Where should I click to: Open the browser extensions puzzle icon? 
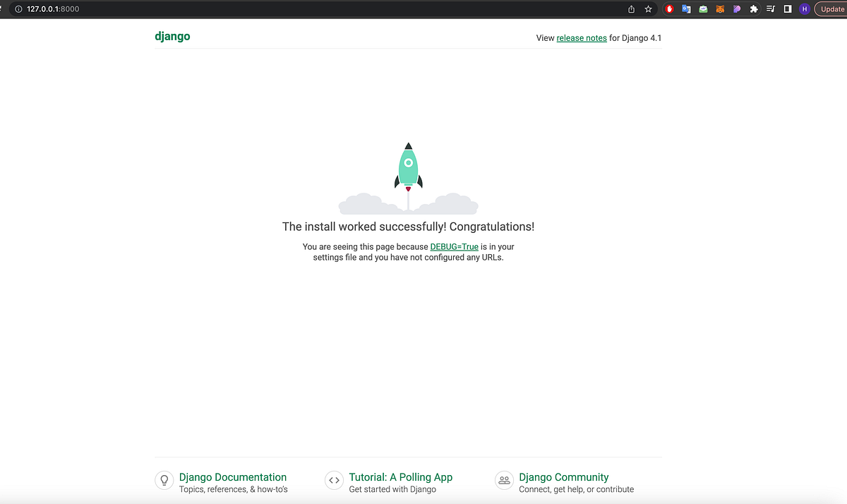[x=754, y=8]
